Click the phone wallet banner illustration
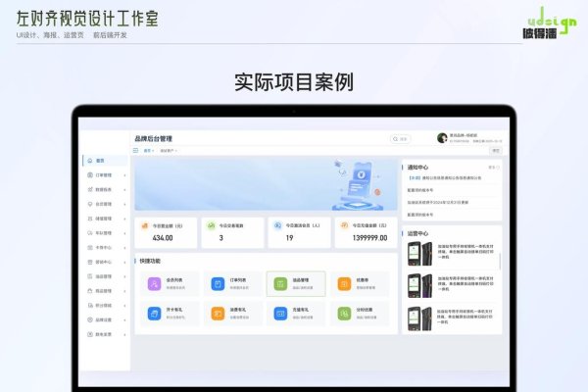The image size is (588, 392). point(358,185)
